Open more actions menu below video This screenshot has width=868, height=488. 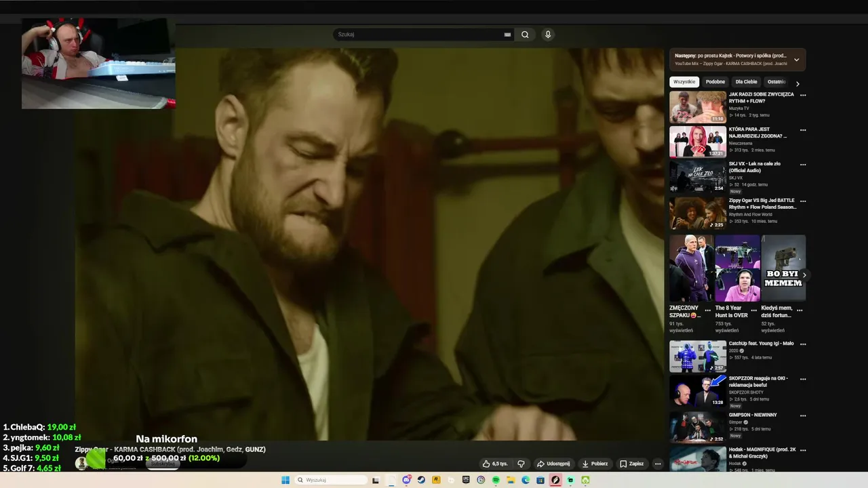657,464
